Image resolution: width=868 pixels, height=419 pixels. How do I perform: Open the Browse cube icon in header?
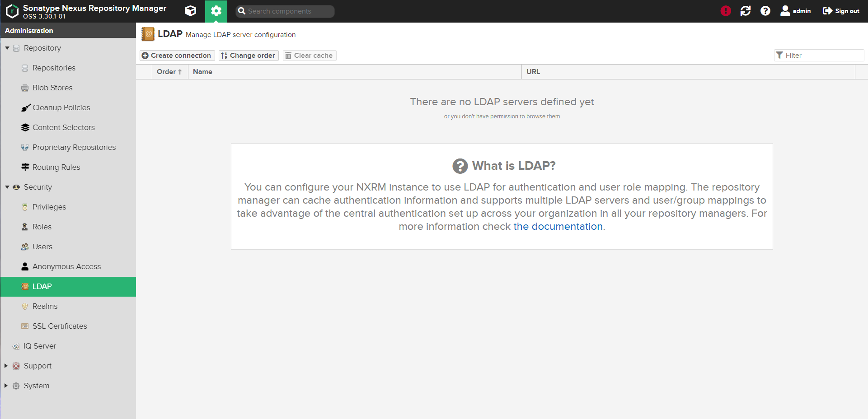(191, 11)
